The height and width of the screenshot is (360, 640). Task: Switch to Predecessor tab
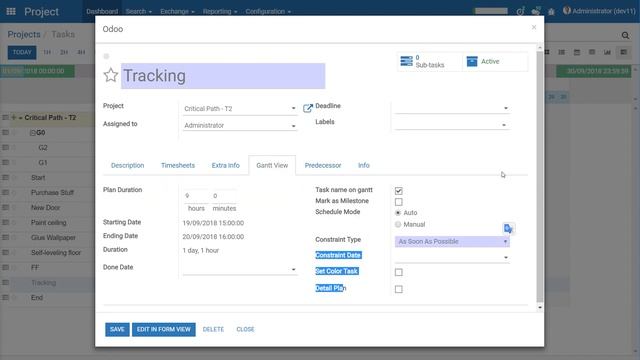tap(322, 165)
